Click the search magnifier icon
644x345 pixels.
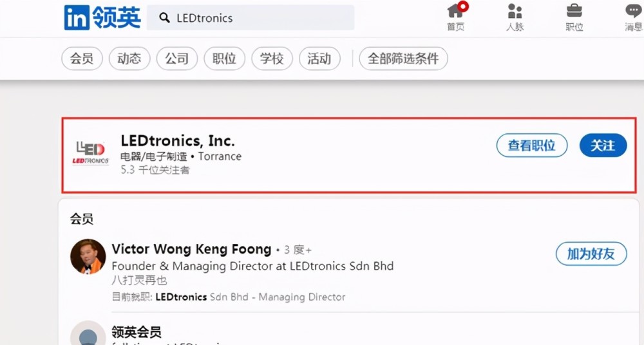164,18
